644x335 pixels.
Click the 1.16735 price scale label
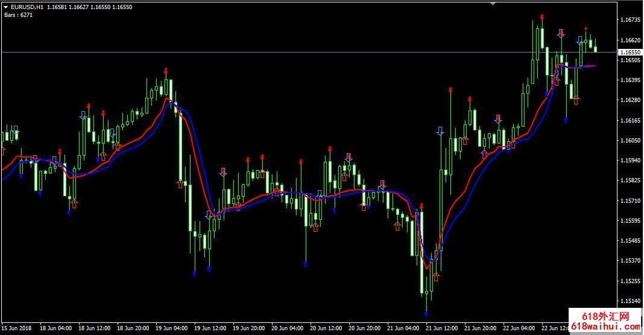[x=630, y=20]
